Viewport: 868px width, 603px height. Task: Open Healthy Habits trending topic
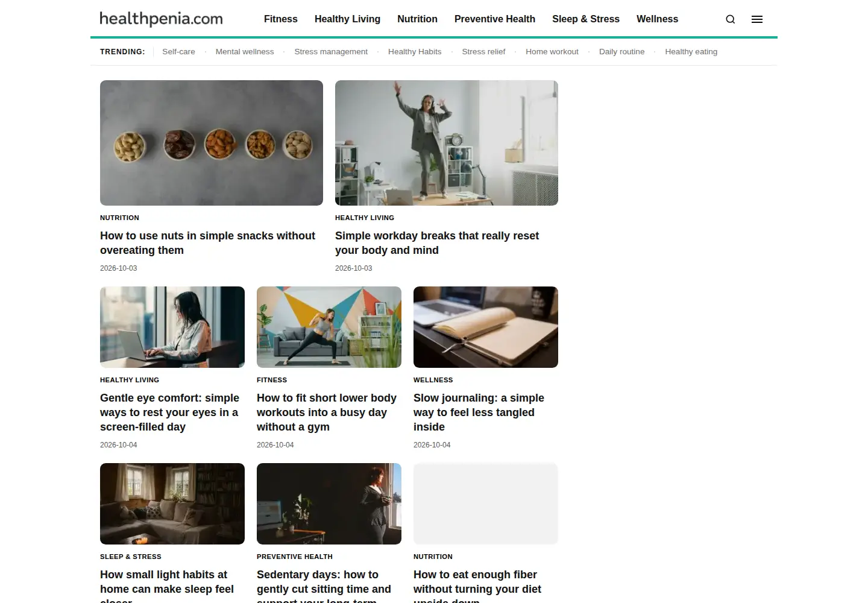point(415,52)
